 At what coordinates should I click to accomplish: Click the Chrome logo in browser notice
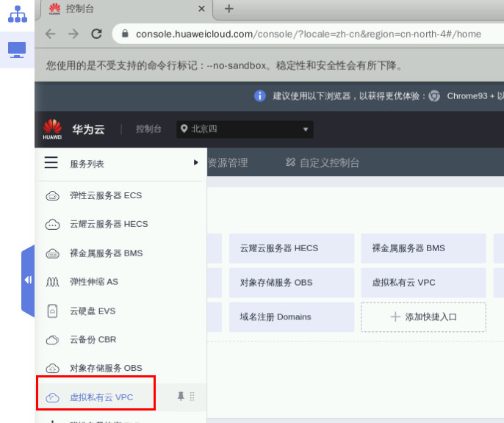[434, 95]
